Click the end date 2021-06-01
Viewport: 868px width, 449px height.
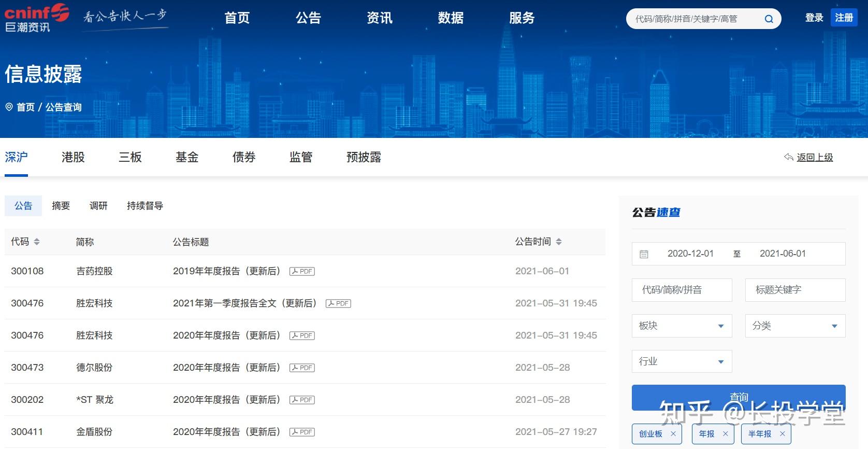coord(783,254)
